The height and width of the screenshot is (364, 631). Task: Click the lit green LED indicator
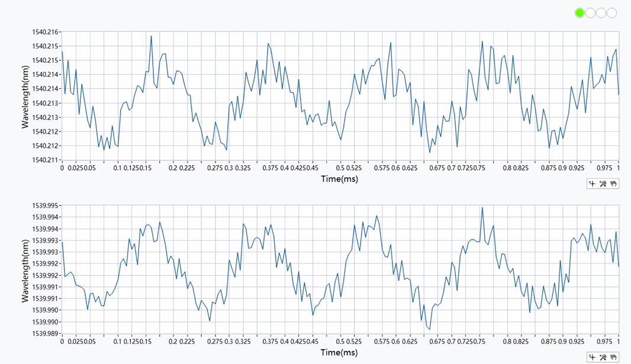click(580, 13)
